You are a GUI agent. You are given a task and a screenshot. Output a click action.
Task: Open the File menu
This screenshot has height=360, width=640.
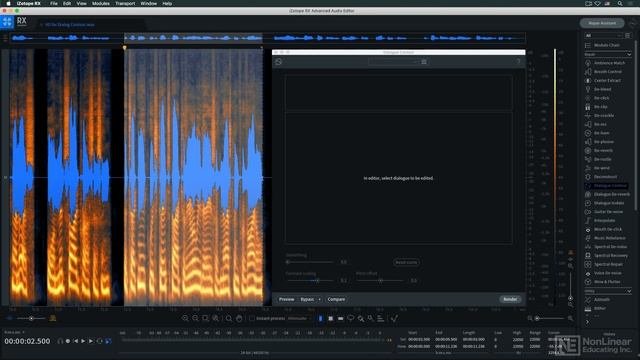pos(53,3)
